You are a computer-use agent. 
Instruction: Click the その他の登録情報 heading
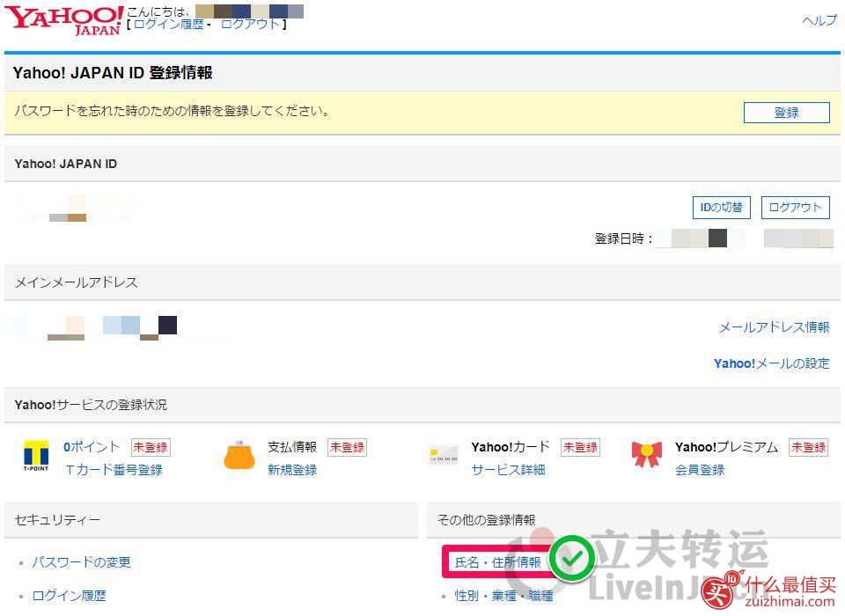pyautogui.click(x=487, y=520)
